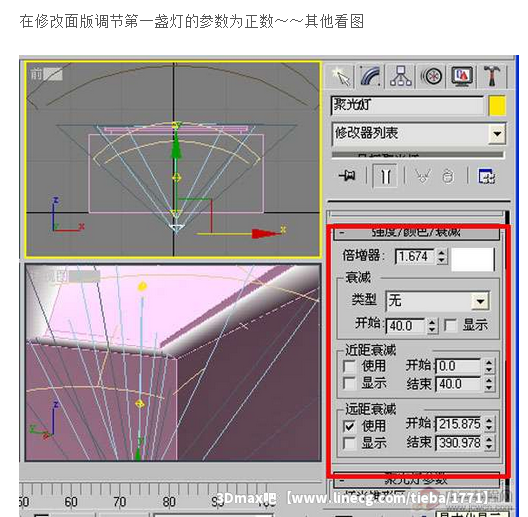Click 远距衰减 结束 spinner

pyautogui.click(x=489, y=443)
